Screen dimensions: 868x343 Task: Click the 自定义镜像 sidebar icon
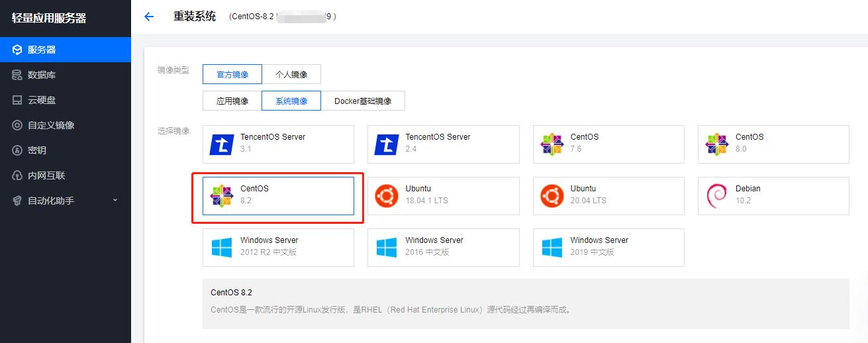coord(17,125)
